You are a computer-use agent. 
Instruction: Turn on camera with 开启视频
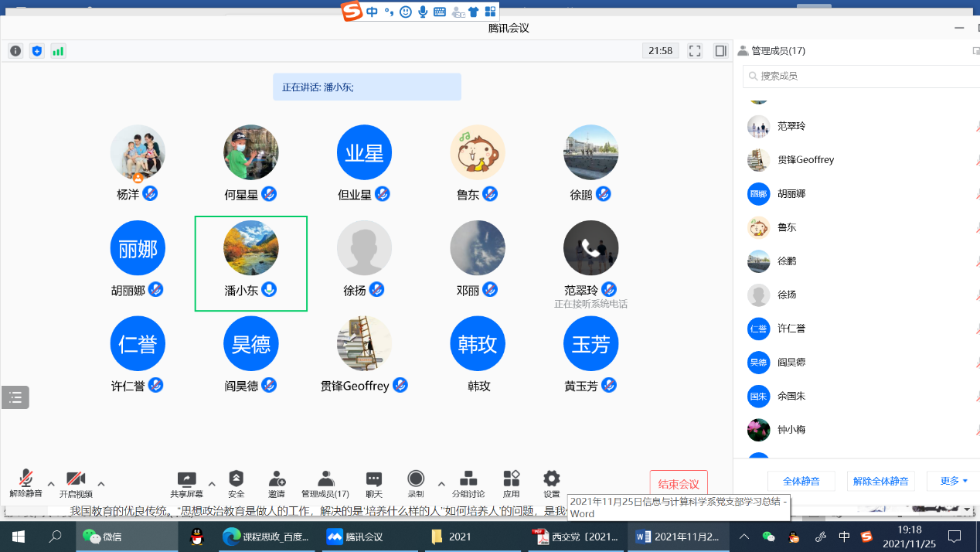[76, 484]
